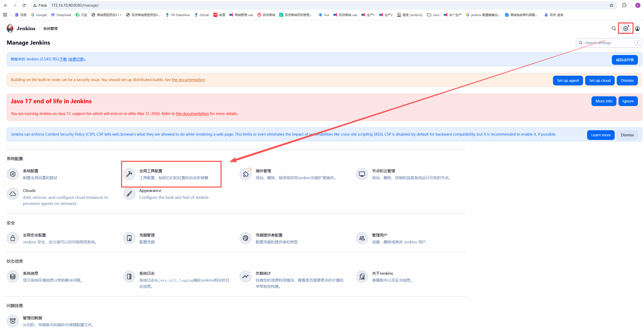Click the 凭据提供者配置 icon
The image size is (644, 328).
coord(246,238)
